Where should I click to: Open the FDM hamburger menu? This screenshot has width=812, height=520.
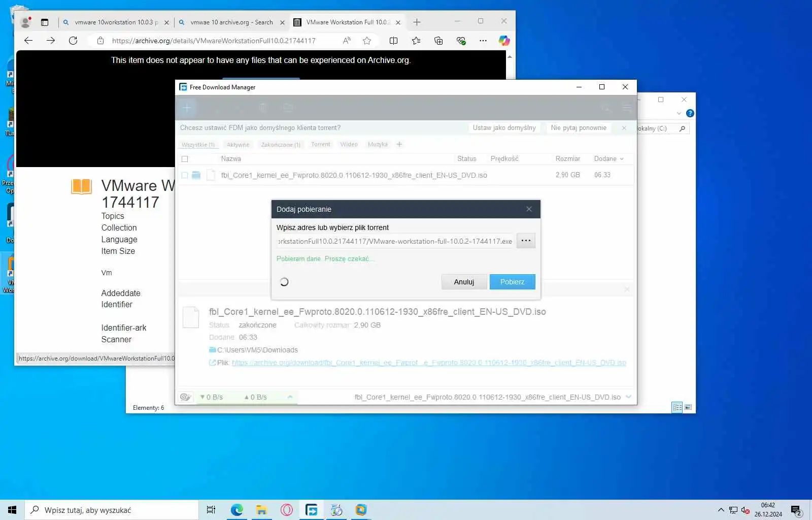click(627, 108)
